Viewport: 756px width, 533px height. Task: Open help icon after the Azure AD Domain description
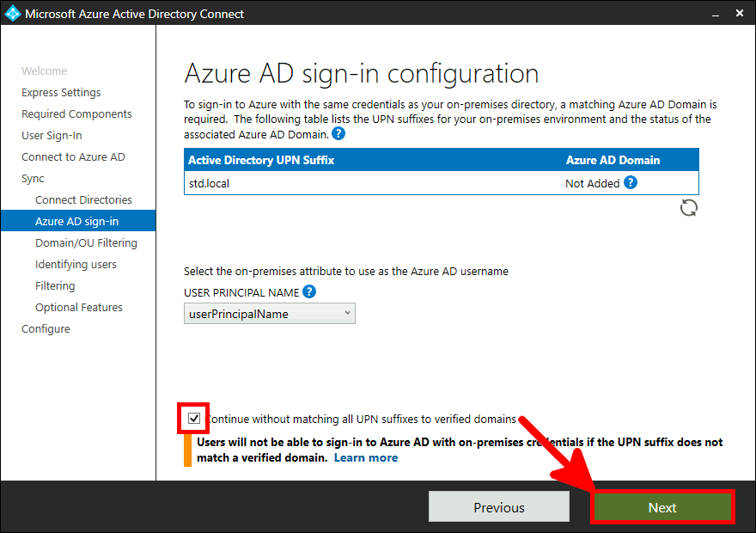(338, 133)
